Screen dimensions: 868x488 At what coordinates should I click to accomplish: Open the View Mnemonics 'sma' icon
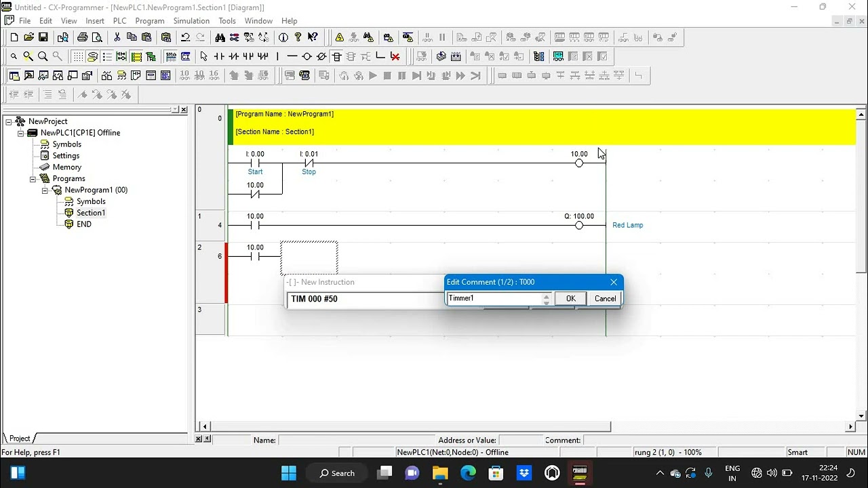coord(171,56)
